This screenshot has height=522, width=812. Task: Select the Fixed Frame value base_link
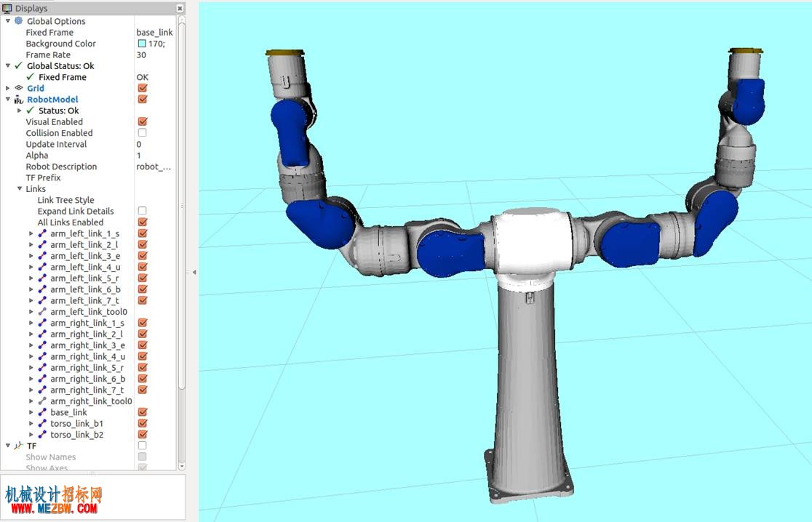[155, 32]
